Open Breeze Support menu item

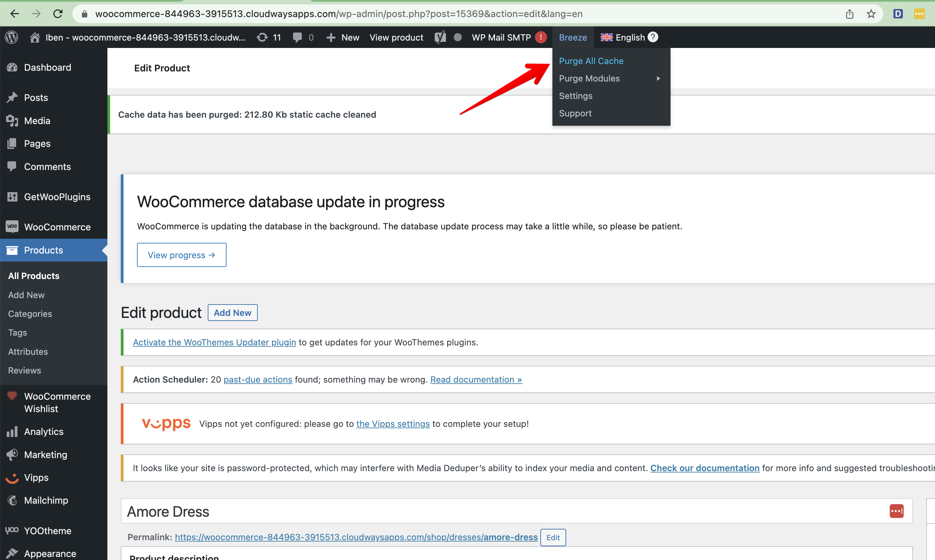click(x=575, y=113)
